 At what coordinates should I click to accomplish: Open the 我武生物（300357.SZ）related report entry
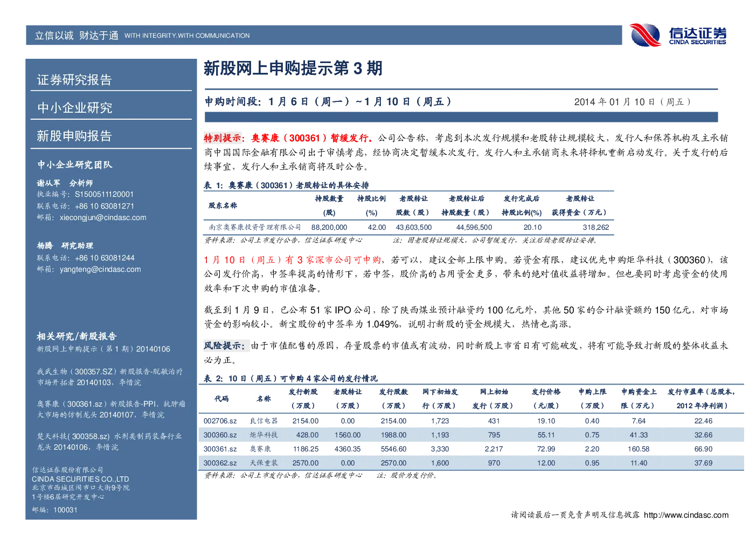tap(110, 377)
